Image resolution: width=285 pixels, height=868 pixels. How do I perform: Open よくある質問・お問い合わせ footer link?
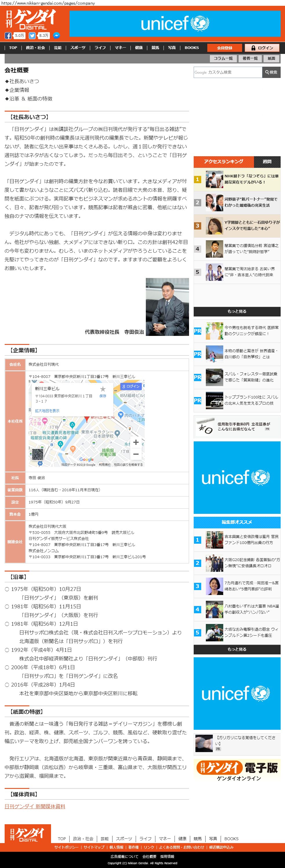click(x=181, y=847)
